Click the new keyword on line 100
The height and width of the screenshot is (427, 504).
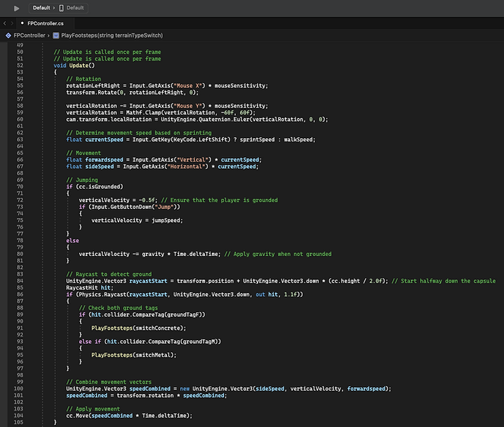(x=185, y=389)
